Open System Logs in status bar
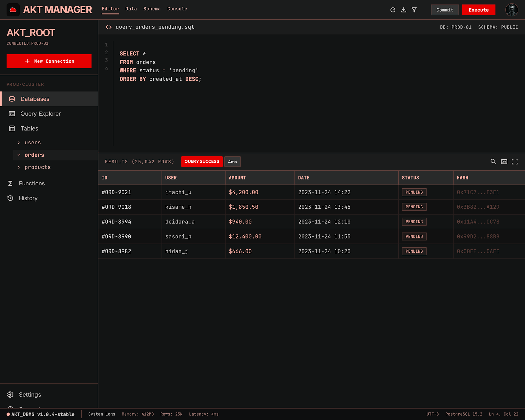 [101, 414]
